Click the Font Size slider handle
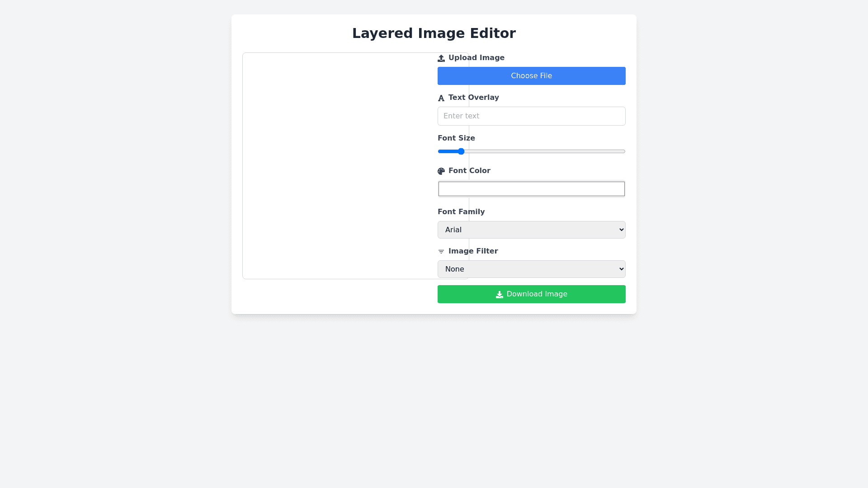Image resolution: width=868 pixels, height=488 pixels. pos(461,151)
